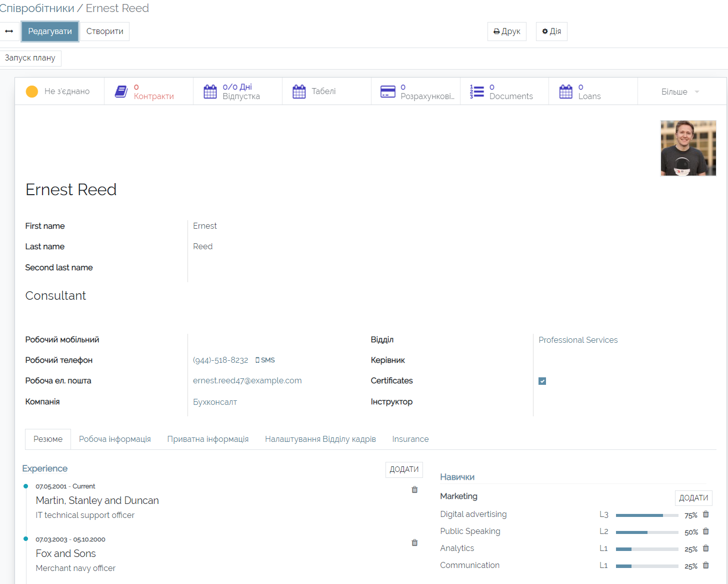Open Бухконсалт company link
Screen dimensions: 728x584
tap(215, 402)
